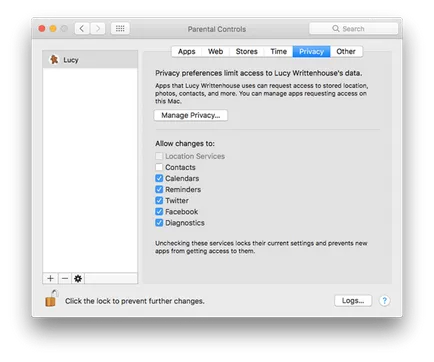This screenshot has height=362, width=434.
Task: Uncheck the Twitter checkbox
Action: [159, 200]
